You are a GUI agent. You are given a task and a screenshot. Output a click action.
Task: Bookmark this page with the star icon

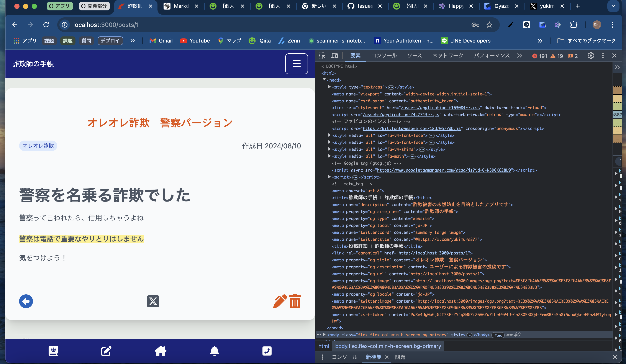489,25
